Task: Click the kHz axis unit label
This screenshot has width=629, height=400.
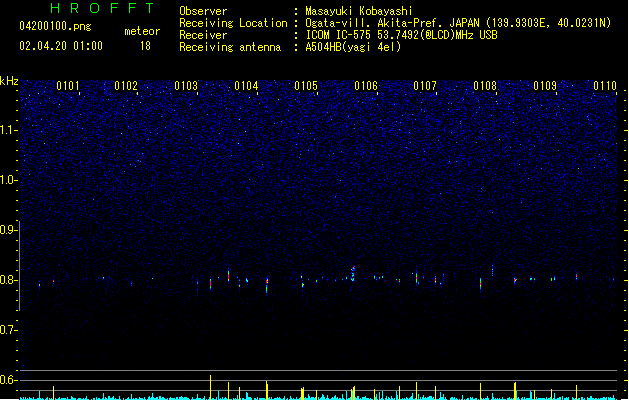Action: pyautogui.click(x=9, y=81)
